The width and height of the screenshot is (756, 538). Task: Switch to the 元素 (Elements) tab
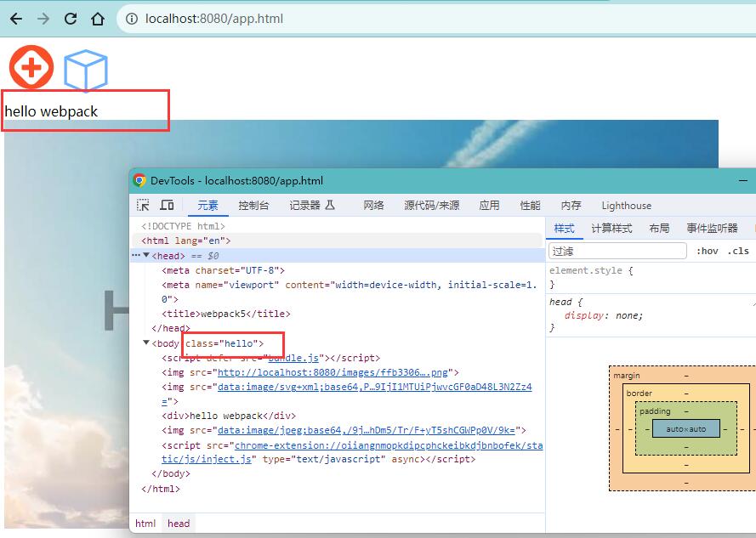(x=207, y=206)
